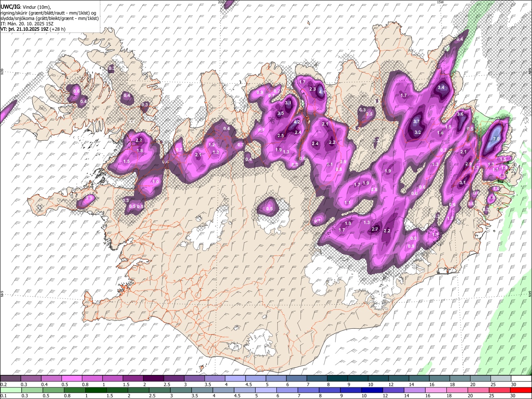Click the bright red 30 swatch in rain legend

(521, 390)
